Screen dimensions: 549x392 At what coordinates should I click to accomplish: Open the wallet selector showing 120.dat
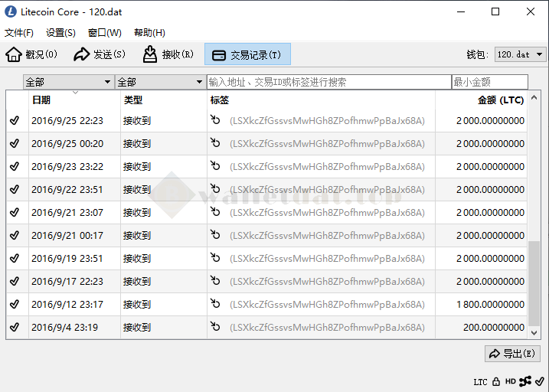[x=519, y=54]
